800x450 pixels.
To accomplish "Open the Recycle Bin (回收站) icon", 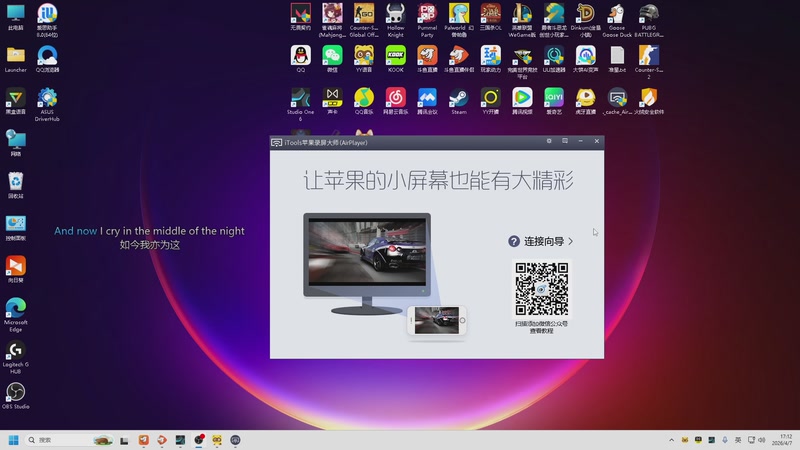I will (16, 185).
